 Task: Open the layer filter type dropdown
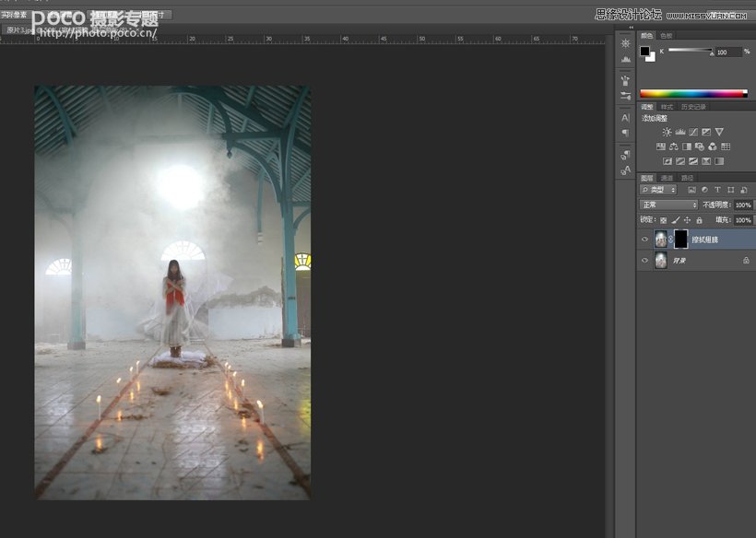tap(658, 190)
